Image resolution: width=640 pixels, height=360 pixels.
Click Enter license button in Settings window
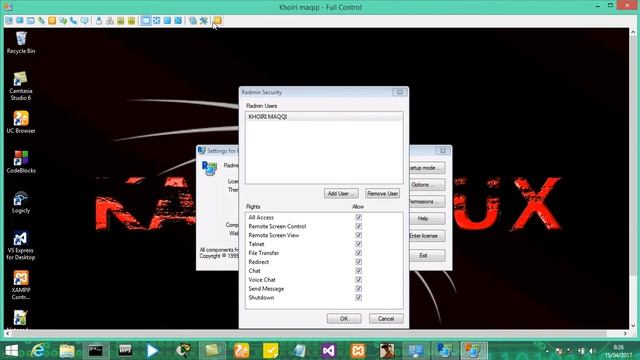[x=427, y=236]
